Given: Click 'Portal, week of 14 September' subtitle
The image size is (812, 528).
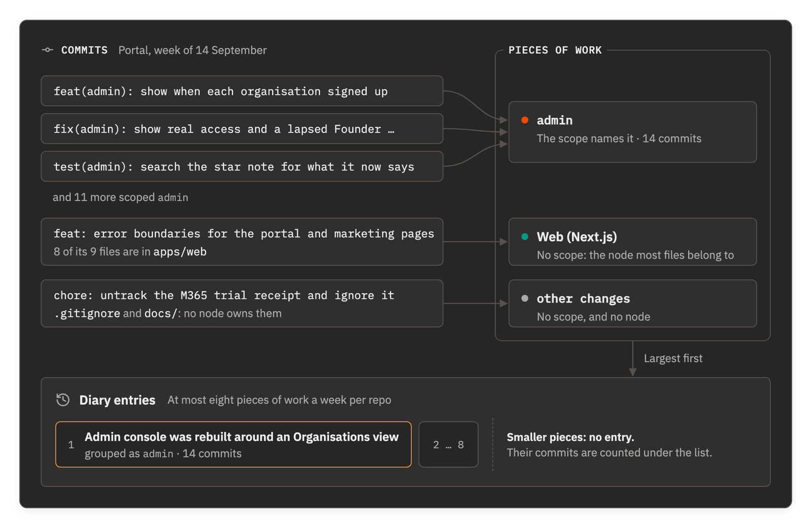Looking at the screenshot, I should tap(192, 50).
